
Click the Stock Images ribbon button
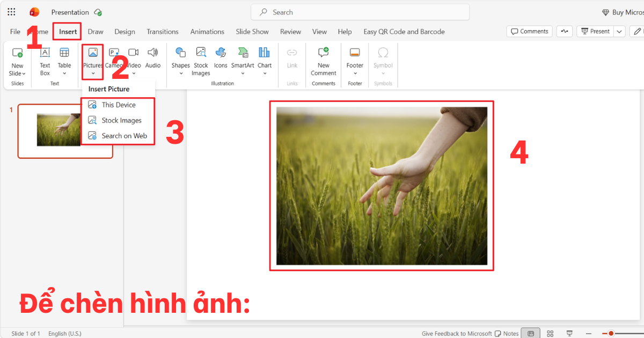[201, 61]
